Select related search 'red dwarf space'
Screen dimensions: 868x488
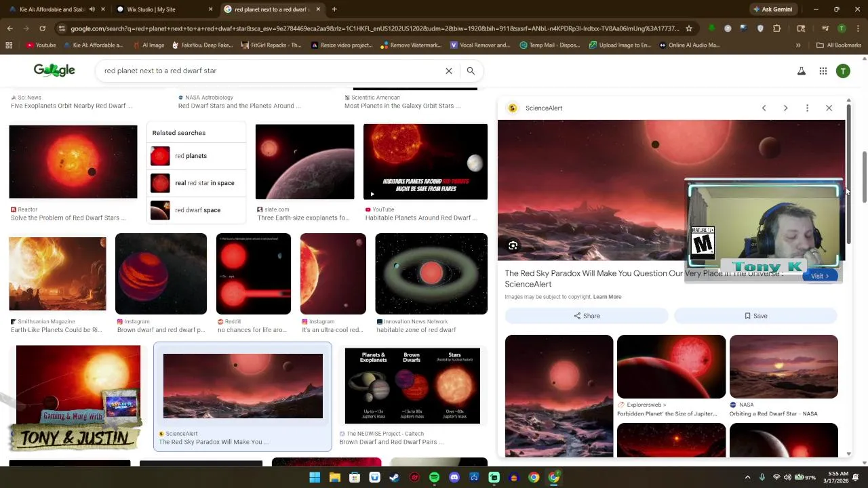pos(197,210)
